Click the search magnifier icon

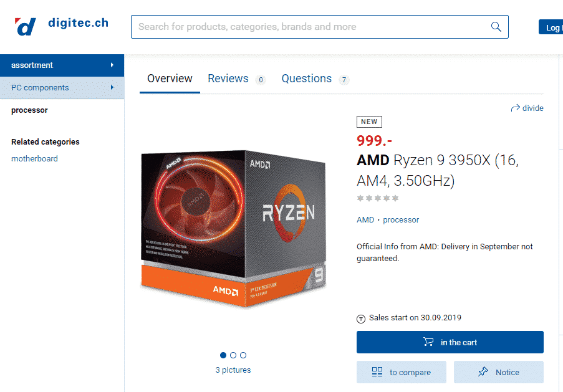(x=496, y=27)
